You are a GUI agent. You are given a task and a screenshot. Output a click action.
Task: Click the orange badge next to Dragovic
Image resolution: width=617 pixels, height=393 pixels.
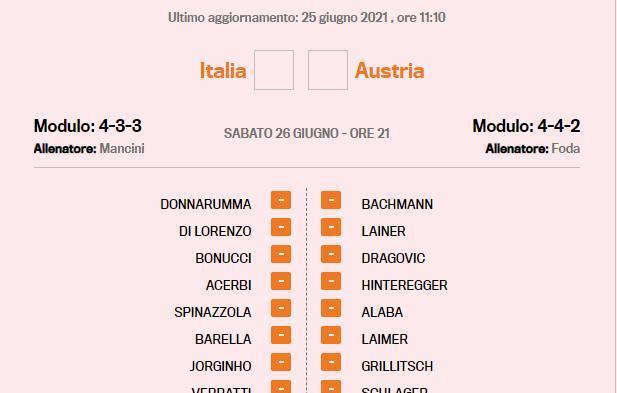coord(331,254)
